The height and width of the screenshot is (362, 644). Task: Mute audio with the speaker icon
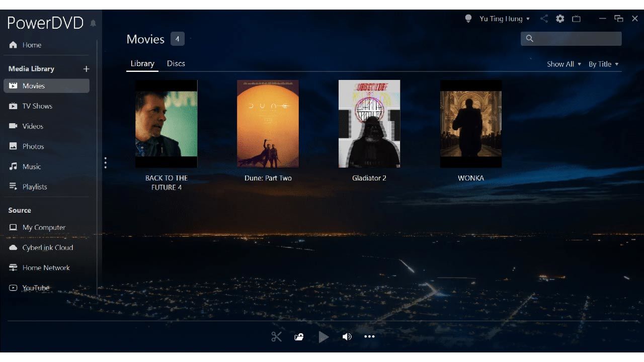click(347, 337)
